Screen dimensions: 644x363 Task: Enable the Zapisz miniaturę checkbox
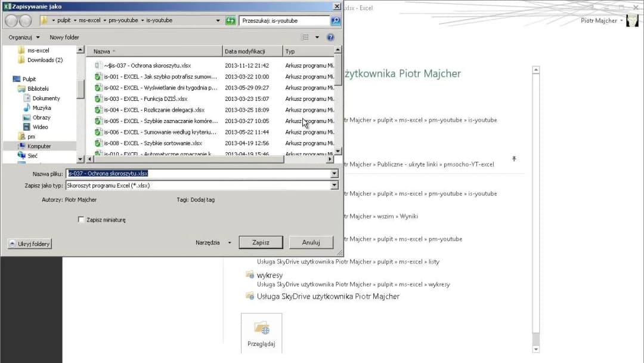tap(81, 219)
